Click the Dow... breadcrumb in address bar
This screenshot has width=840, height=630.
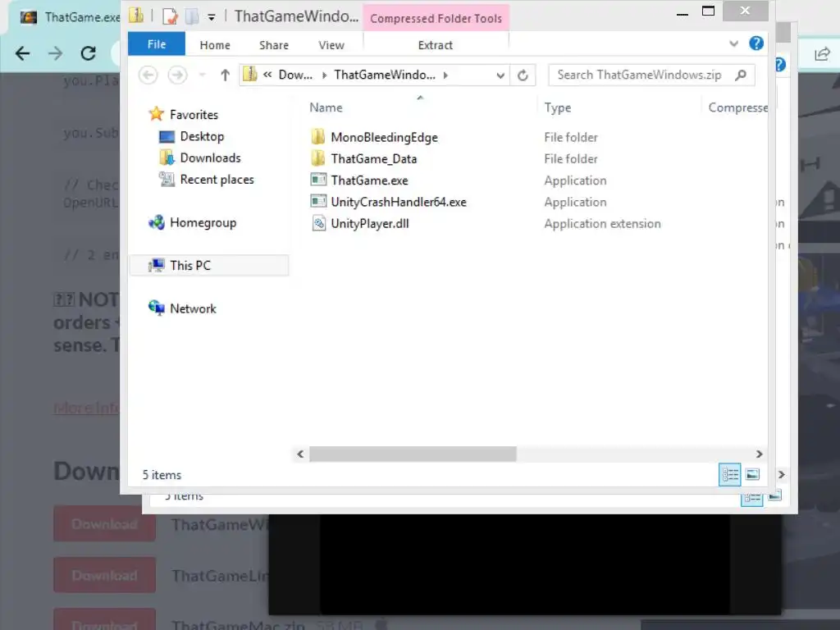[295, 75]
